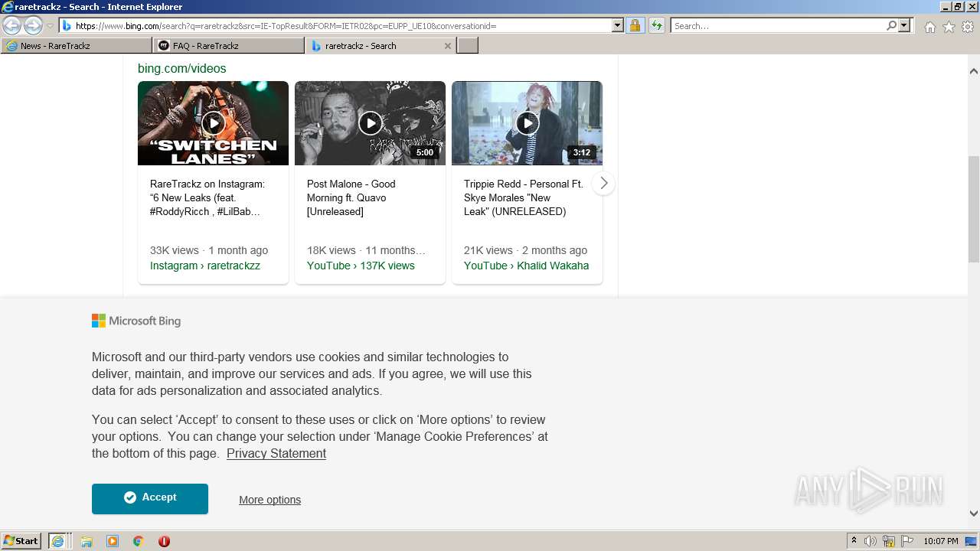
Task: Open Opera icon in taskbar
Action: click(x=164, y=541)
